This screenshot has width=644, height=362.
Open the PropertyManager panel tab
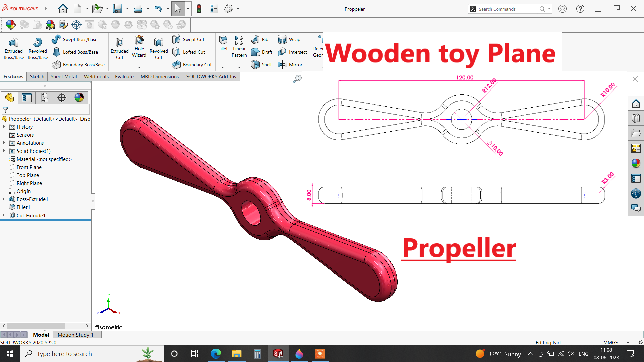27,98
